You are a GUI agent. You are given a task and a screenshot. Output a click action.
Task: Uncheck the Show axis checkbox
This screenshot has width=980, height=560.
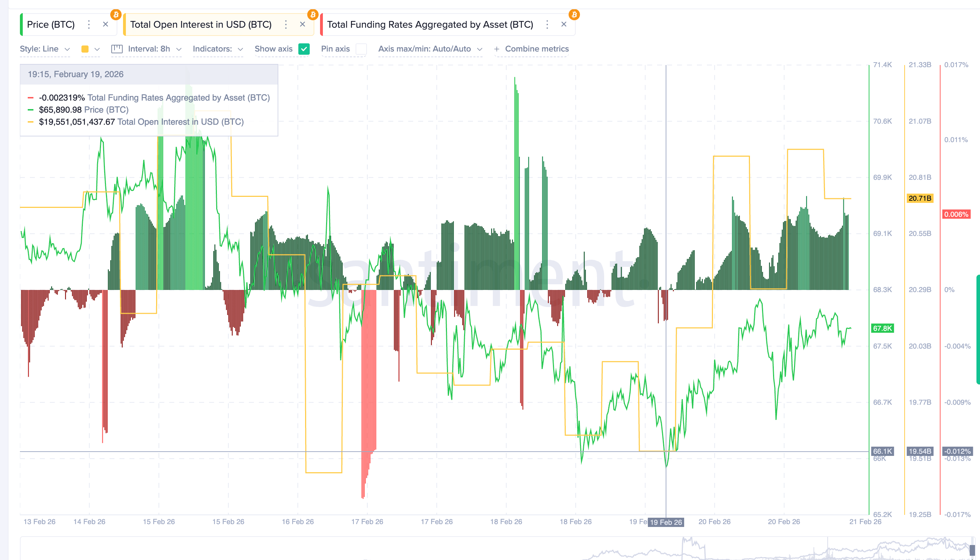tap(304, 49)
